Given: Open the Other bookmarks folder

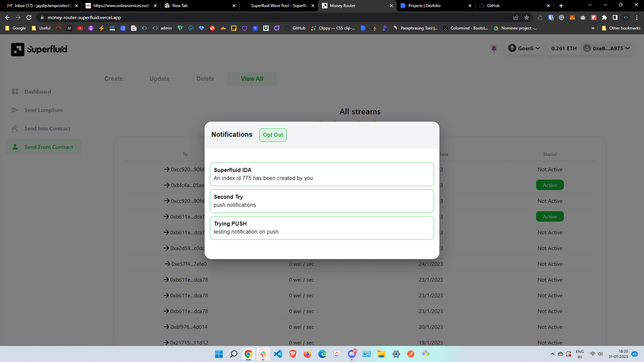Looking at the screenshot, I should [622, 28].
